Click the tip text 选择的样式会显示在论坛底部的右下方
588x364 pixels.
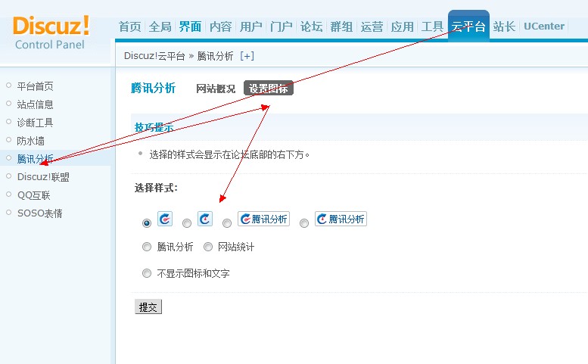click(x=229, y=154)
